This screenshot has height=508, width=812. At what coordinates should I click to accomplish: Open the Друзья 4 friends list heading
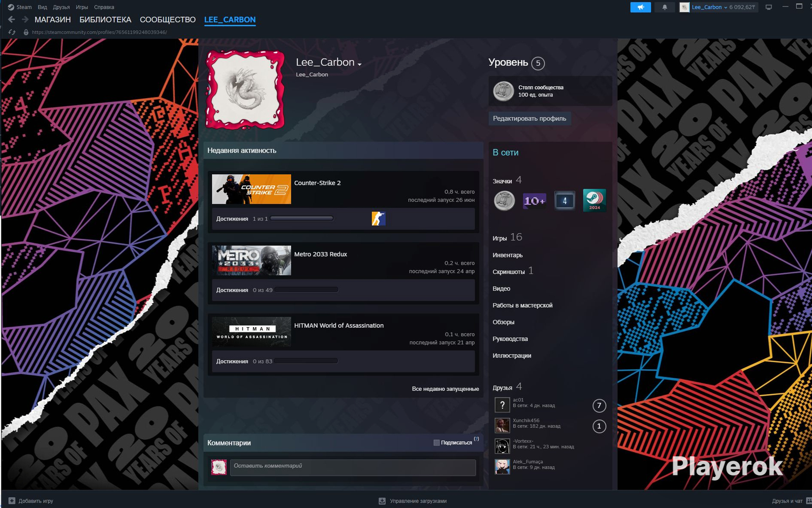click(x=507, y=387)
